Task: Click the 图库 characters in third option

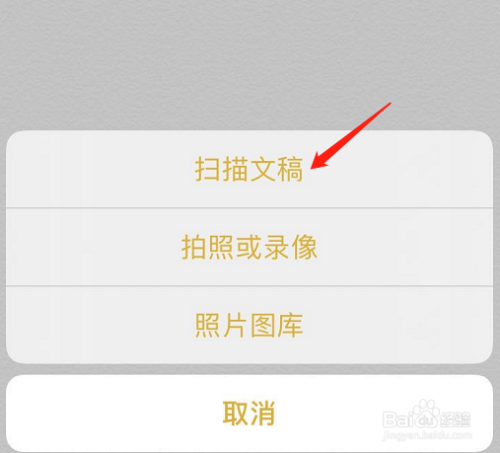Action: tap(276, 325)
